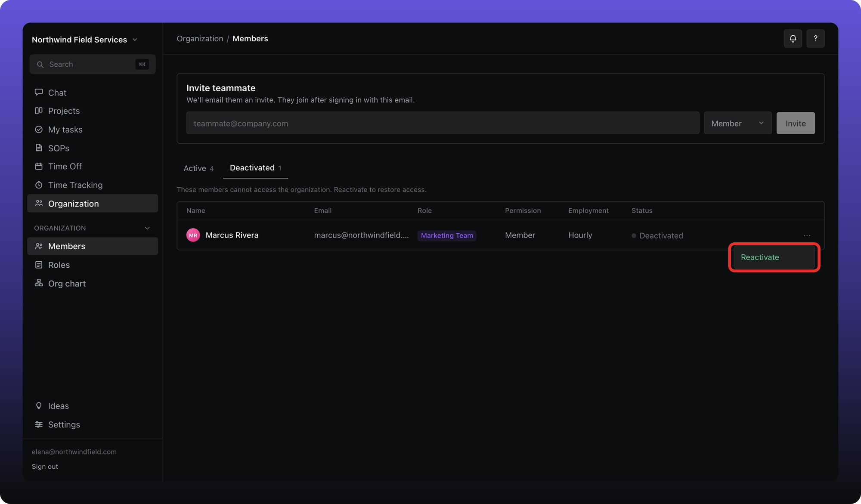Open SOPs section
This screenshot has height=504, width=861.
[x=93, y=148]
